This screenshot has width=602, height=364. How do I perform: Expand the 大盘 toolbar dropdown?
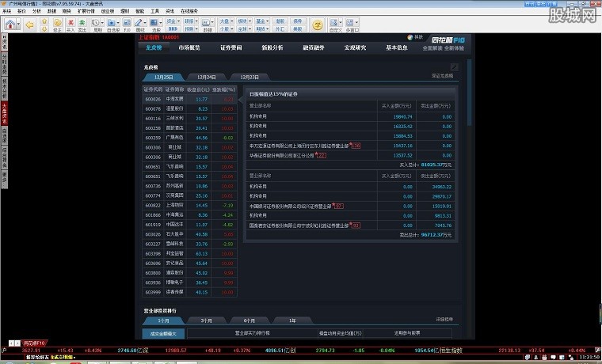[224, 21]
